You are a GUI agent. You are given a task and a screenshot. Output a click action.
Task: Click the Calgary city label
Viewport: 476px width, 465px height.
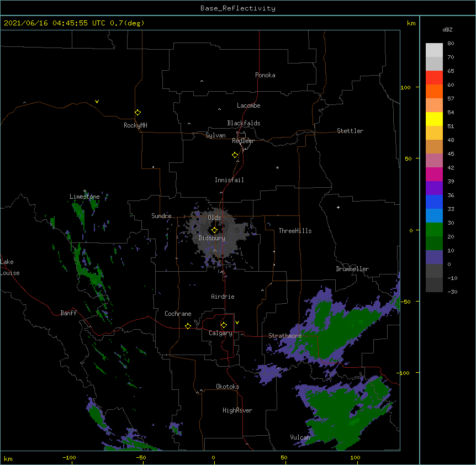click(220, 333)
